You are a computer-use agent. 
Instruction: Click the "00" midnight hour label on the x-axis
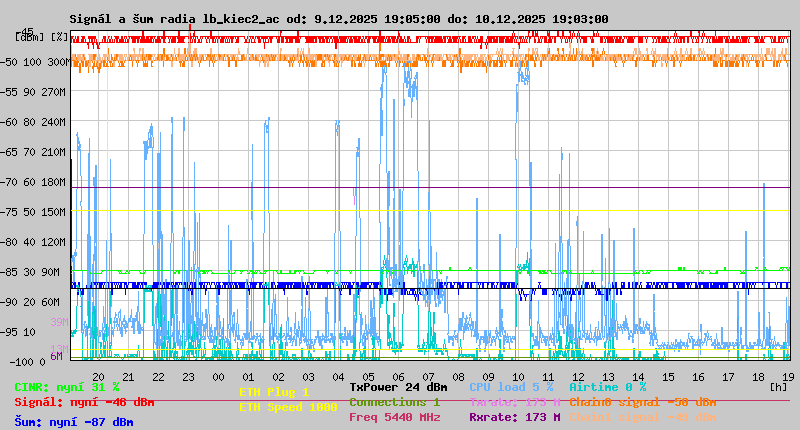218,376
